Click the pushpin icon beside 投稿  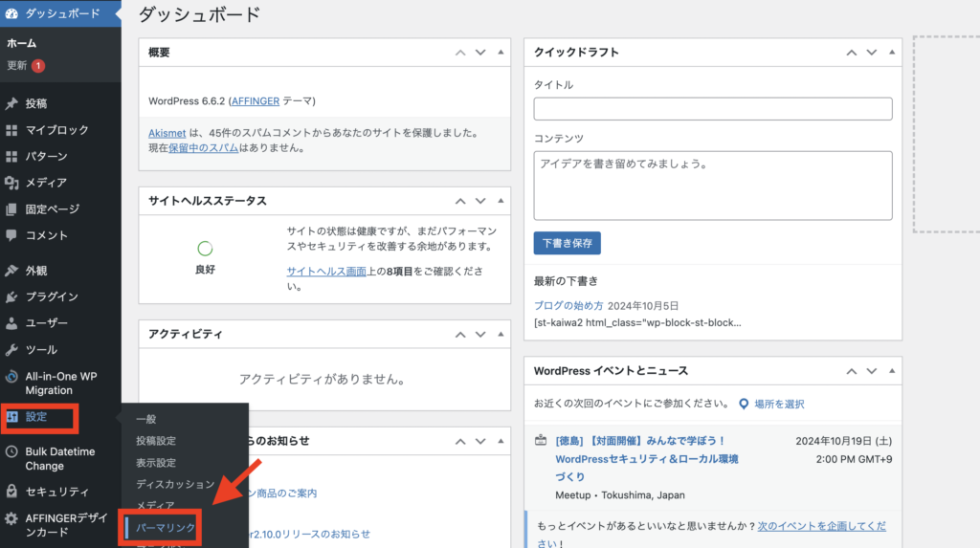(11, 103)
